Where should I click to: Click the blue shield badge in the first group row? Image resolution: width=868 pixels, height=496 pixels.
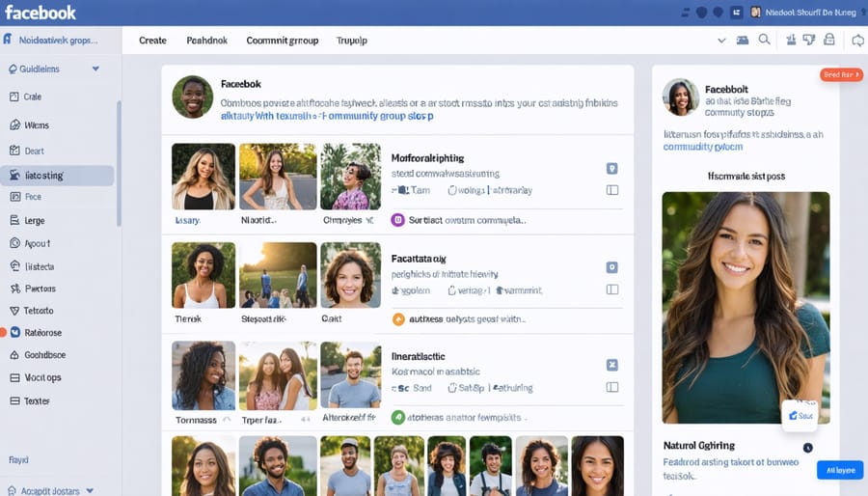tap(611, 169)
